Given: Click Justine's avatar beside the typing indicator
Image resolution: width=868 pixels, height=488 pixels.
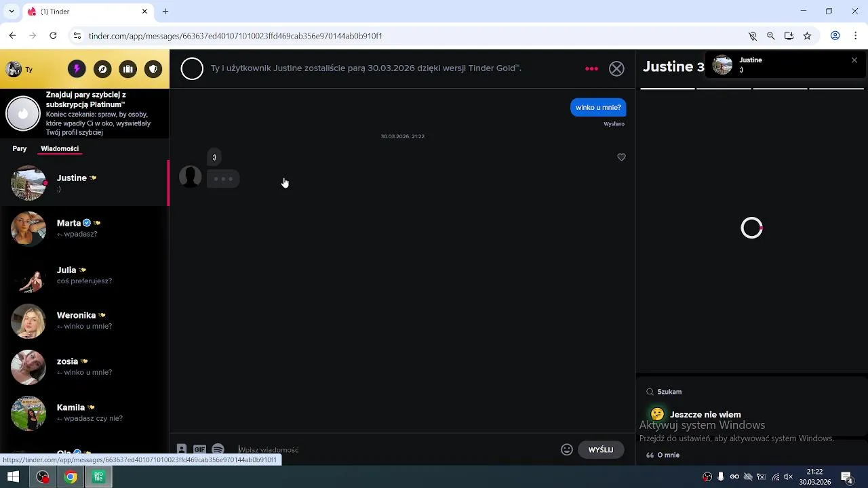Looking at the screenshot, I should 191,177.
